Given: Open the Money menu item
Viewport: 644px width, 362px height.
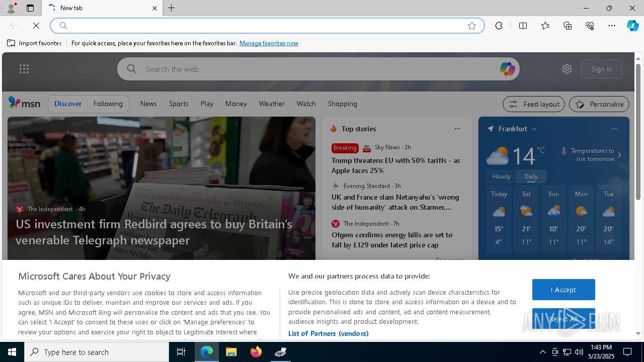Looking at the screenshot, I should [236, 104].
